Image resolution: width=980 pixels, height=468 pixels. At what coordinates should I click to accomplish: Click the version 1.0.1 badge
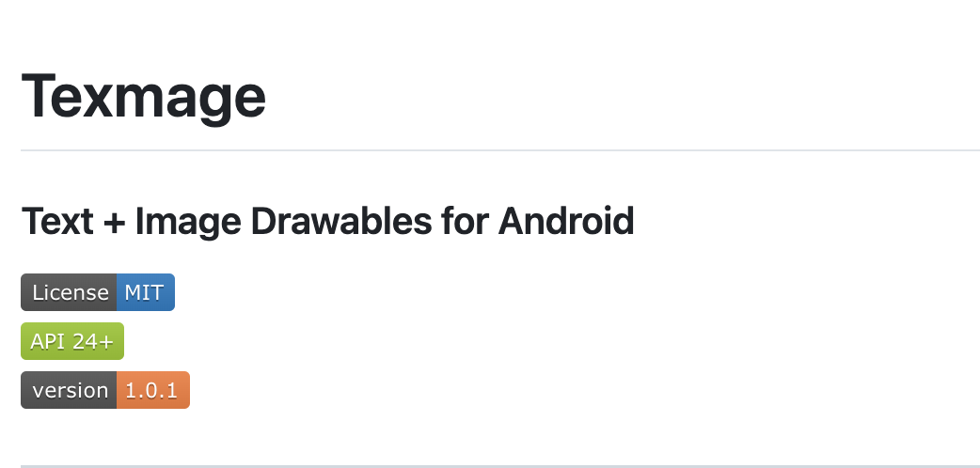(x=105, y=390)
